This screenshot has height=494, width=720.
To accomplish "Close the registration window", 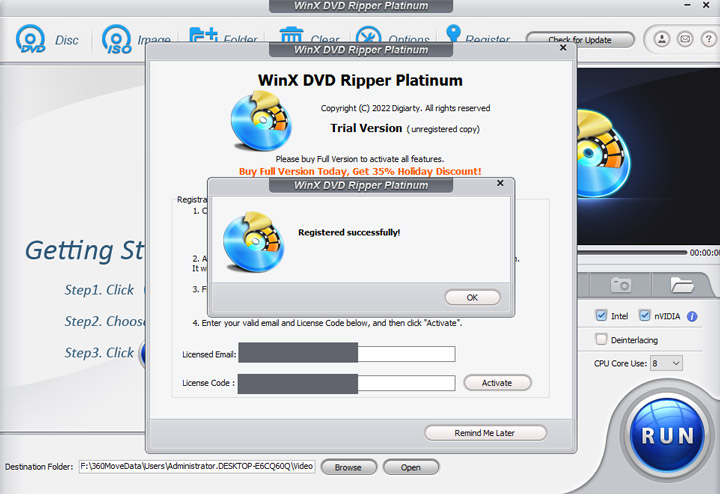I will [x=563, y=48].
